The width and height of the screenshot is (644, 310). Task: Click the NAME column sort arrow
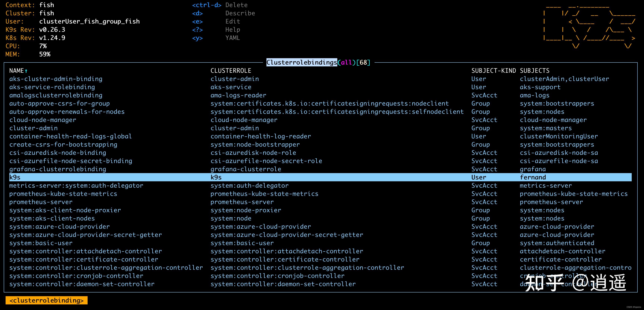(26, 71)
